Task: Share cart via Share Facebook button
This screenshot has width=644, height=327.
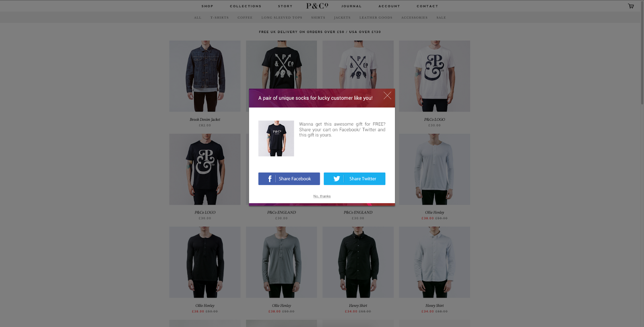Action: 289,179
